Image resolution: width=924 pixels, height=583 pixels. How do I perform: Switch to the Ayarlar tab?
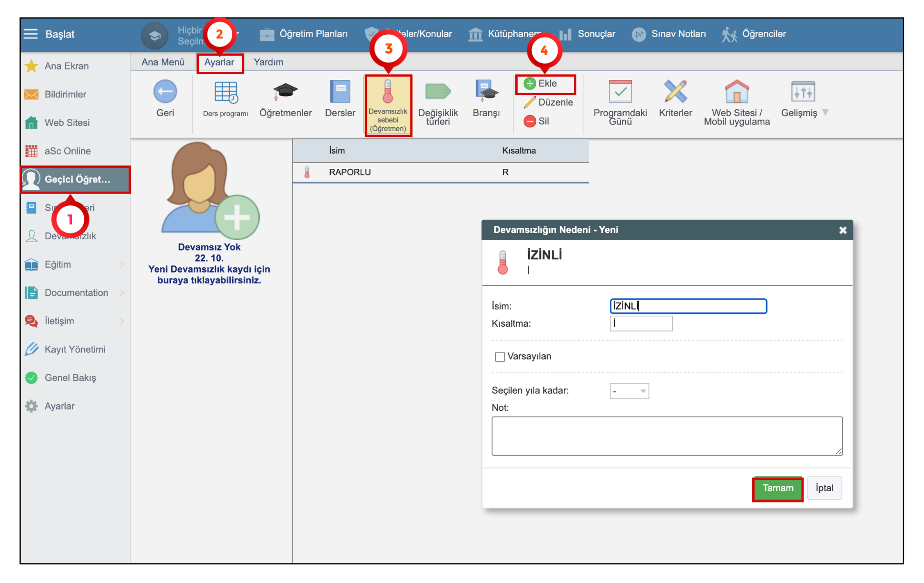click(x=219, y=62)
